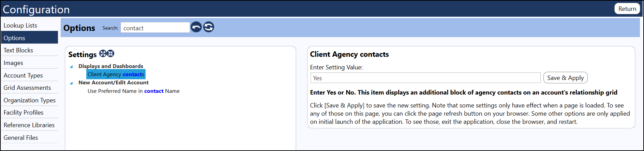Collapse the New Account/Edit Account group
The width and height of the screenshot is (644, 151).
(x=71, y=83)
